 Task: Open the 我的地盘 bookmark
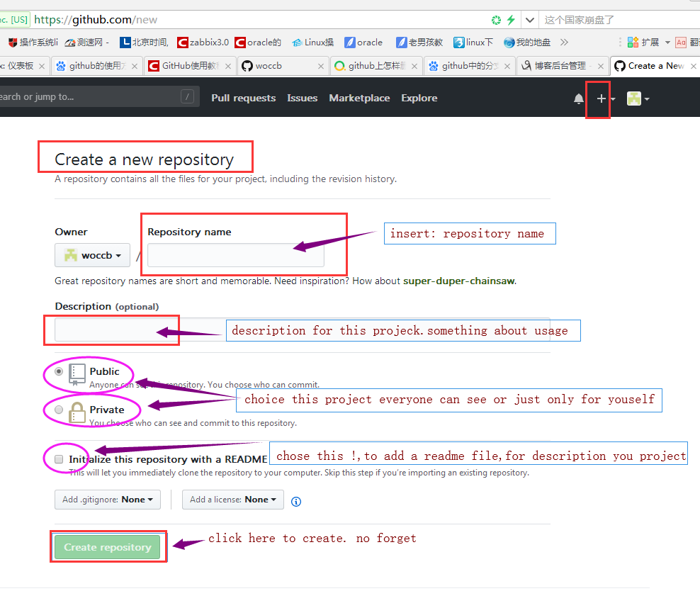click(x=527, y=43)
